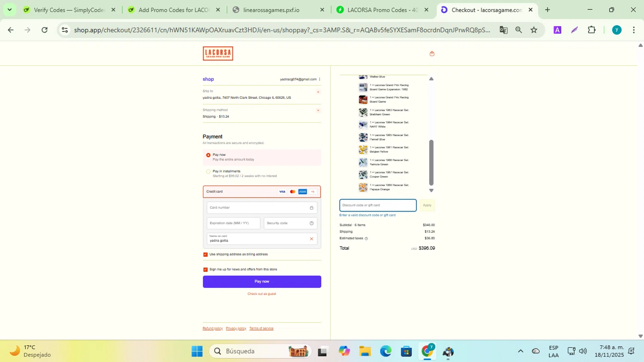Switch to linearossagames.pxf.io tab

279,9
